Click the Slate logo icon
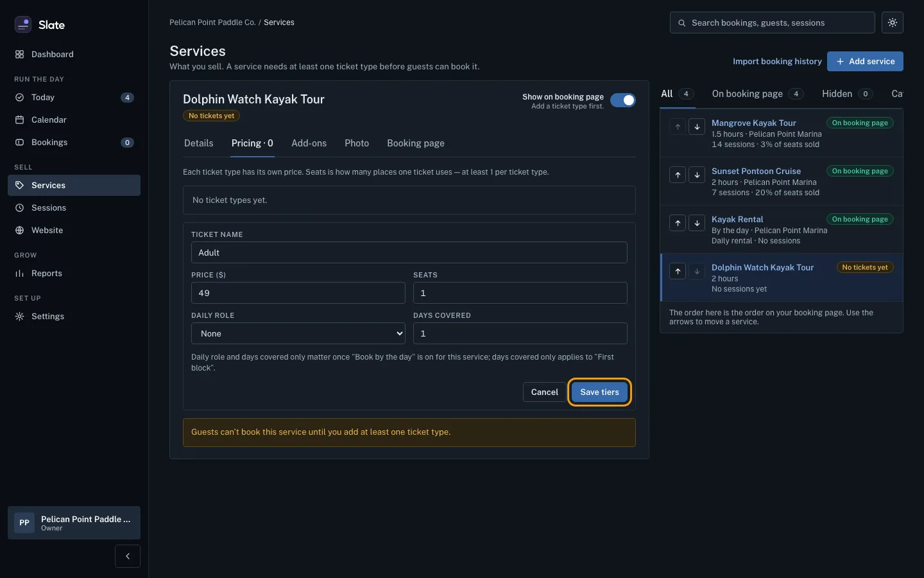Image resolution: width=924 pixels, height=578 pixels. pos(23,24)
